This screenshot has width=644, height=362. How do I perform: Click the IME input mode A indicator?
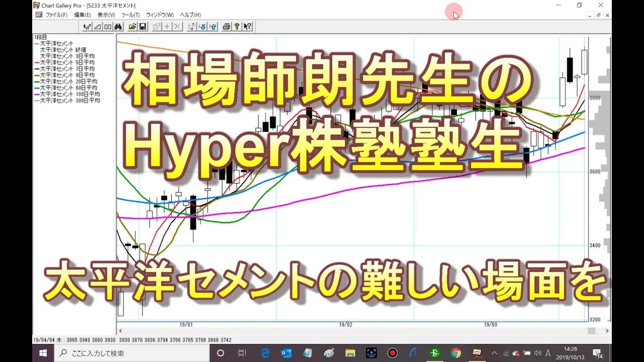pyautogui.click(x=548, y=353)
